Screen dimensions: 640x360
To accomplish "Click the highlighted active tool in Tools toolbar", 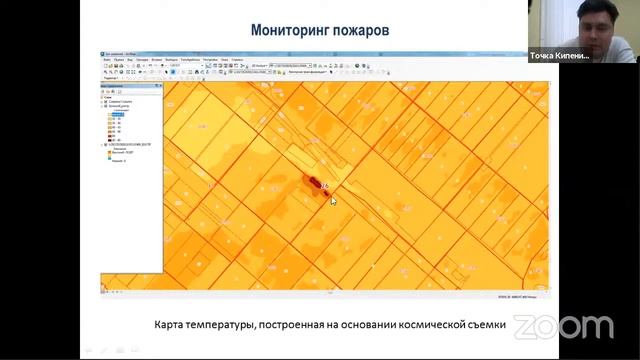I will pos(173,72).
